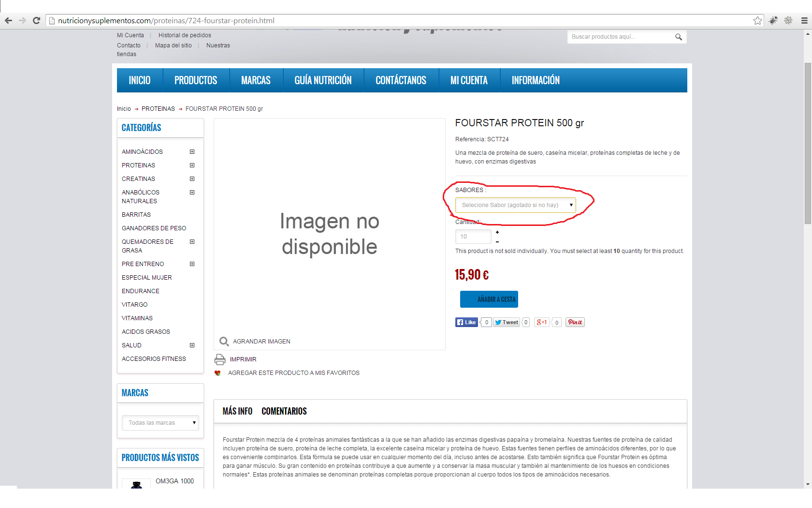
Task: Switch to COMENTARIOS tab
Action: (284, 411)
